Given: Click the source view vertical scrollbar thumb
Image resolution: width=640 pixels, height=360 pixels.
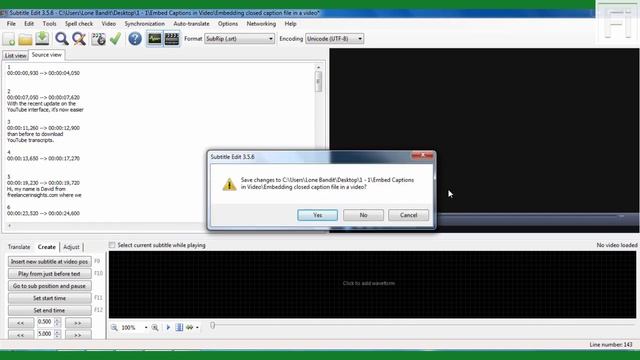Looking at the screenshot, I should [x=318, y=81].
